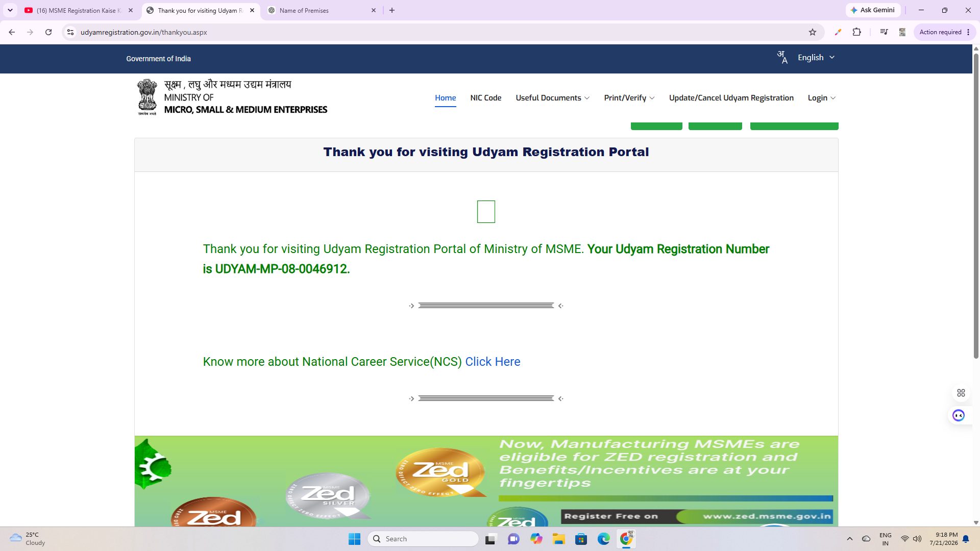Open the highlighter extension icon in toolbar
This screenshot has width=980, height=551.
[x=838, y=32]
